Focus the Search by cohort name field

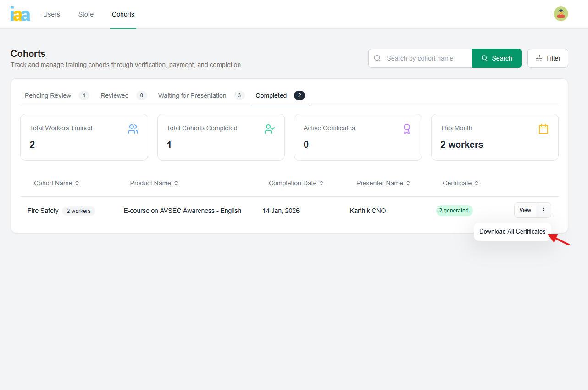[426, 58]
